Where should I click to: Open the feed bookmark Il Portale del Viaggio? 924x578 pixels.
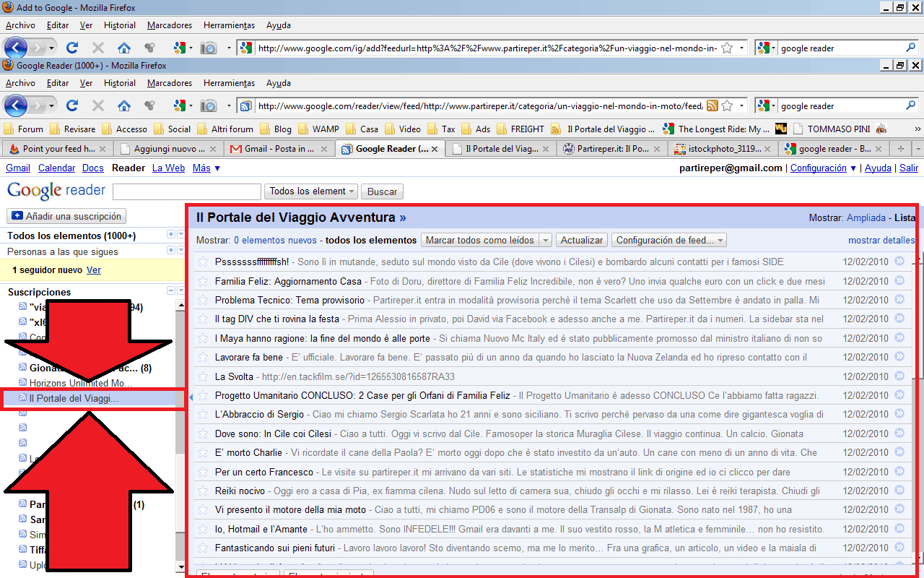[603, 129]
